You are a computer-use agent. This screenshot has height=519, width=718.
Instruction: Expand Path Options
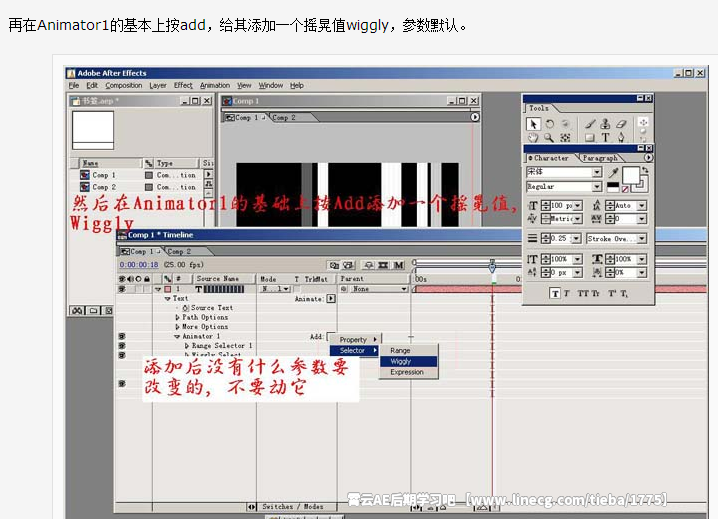[177, 317]
